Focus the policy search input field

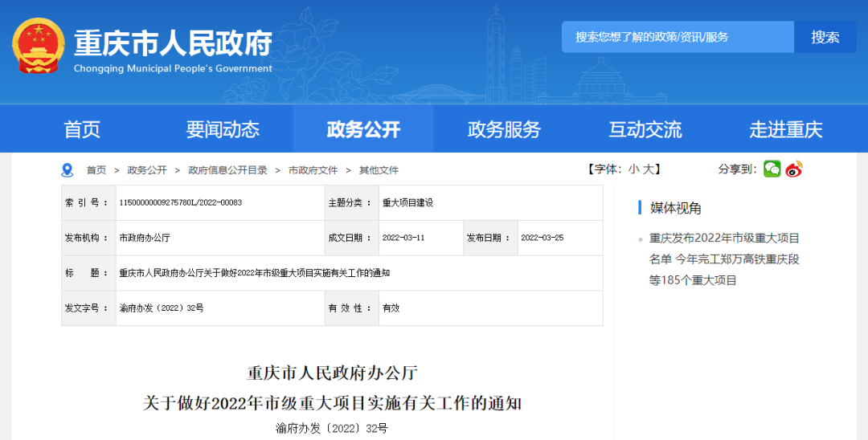click(677, 37)
